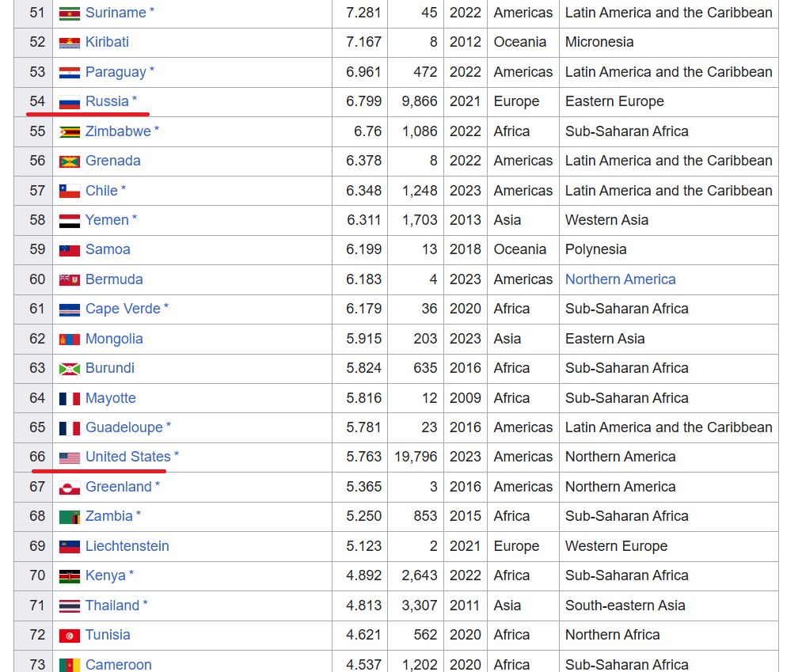802x672 pixels.
Task: Open the Northern America link in Bermuda row
Action: 620,279
